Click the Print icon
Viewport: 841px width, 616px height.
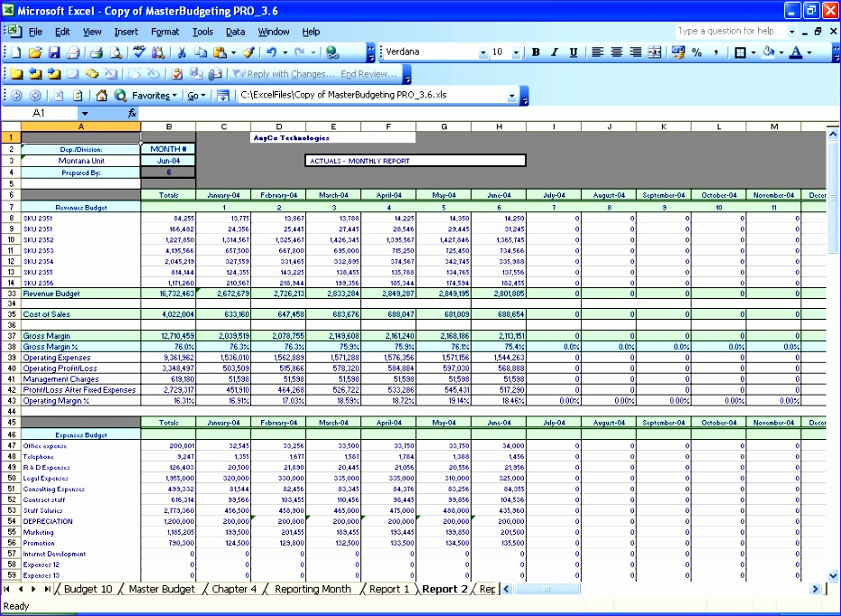click(97, 52)
